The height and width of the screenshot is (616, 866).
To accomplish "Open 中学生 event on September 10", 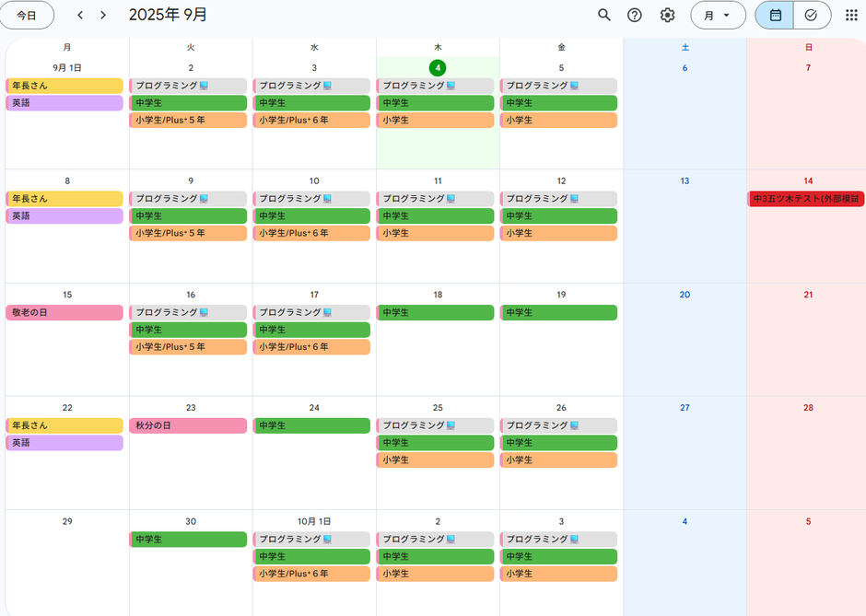I will [311, 215].
